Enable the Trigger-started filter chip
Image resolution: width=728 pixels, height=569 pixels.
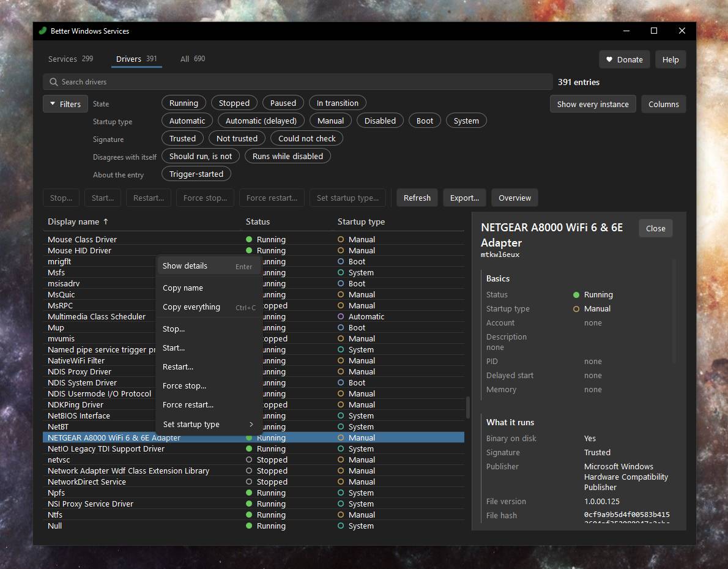click(x=196, y=174)
